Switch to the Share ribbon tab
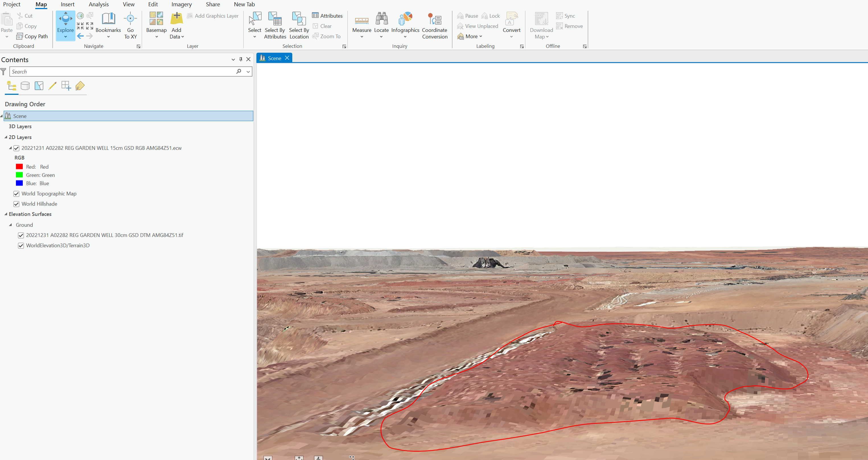 click(x=213, y=4)
